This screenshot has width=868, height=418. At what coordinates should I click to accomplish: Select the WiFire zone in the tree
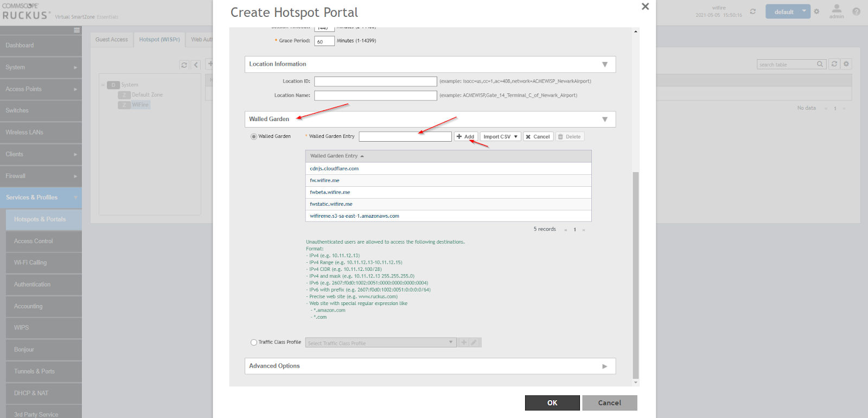tap(140, 105)
